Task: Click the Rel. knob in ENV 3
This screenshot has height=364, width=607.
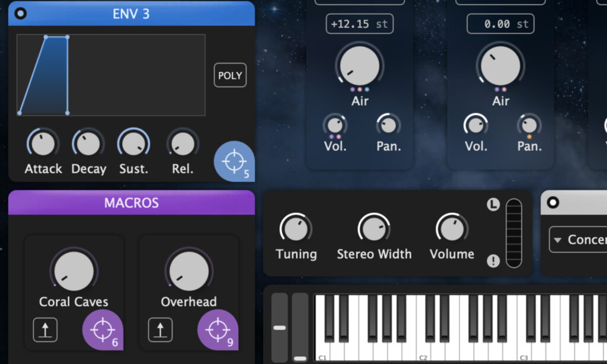Action: 183,143
